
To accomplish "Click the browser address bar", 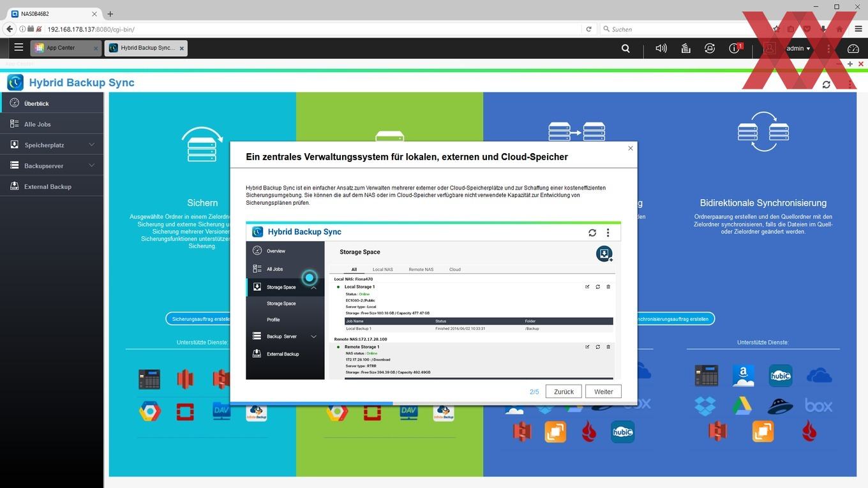I will pyautogui.click(x=313, y=29).
